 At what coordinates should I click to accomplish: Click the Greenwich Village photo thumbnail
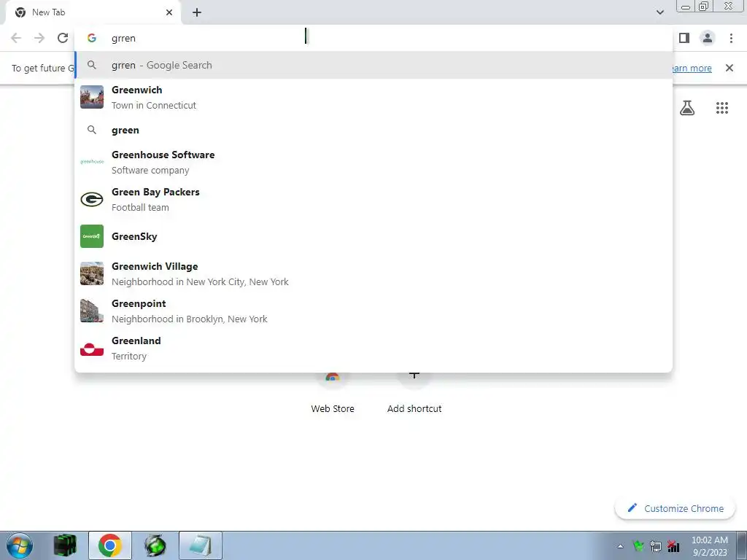coord(92,273)
